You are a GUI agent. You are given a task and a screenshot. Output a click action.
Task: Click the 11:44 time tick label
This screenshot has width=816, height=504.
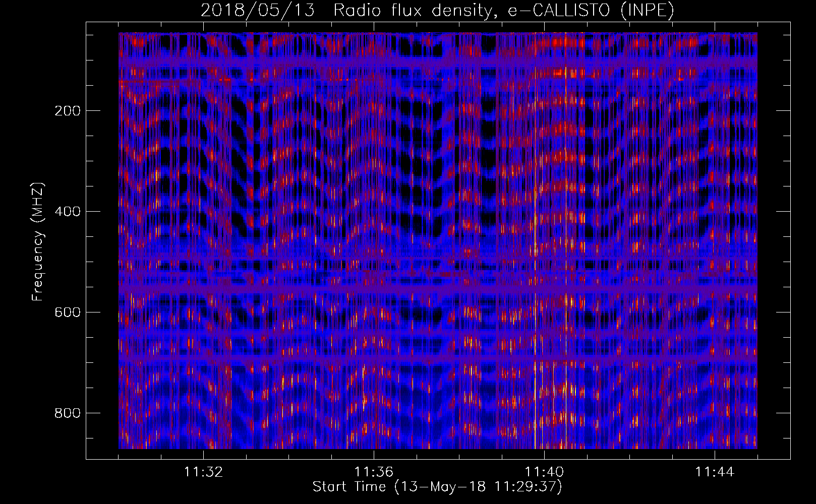(715, 472)
